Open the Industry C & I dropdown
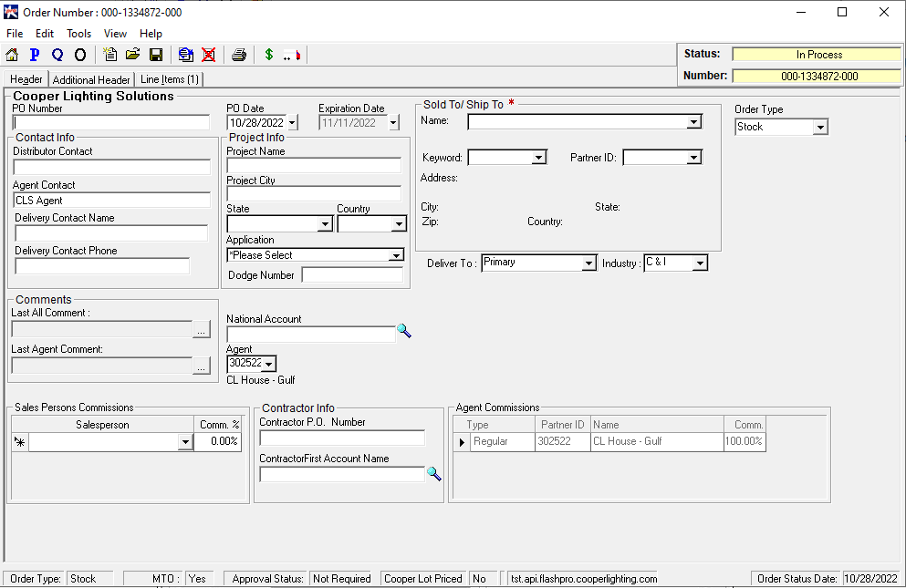Viewport: 906px width, 588px height. pyautogui.click(x=700, y=263)
